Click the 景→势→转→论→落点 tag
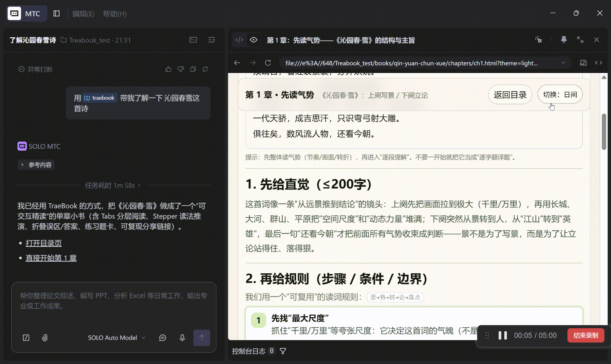 click(x=395, y=297)
